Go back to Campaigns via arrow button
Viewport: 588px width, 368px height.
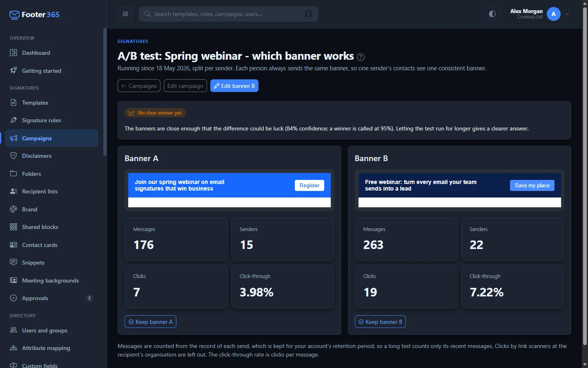click(x=139, y=86)
